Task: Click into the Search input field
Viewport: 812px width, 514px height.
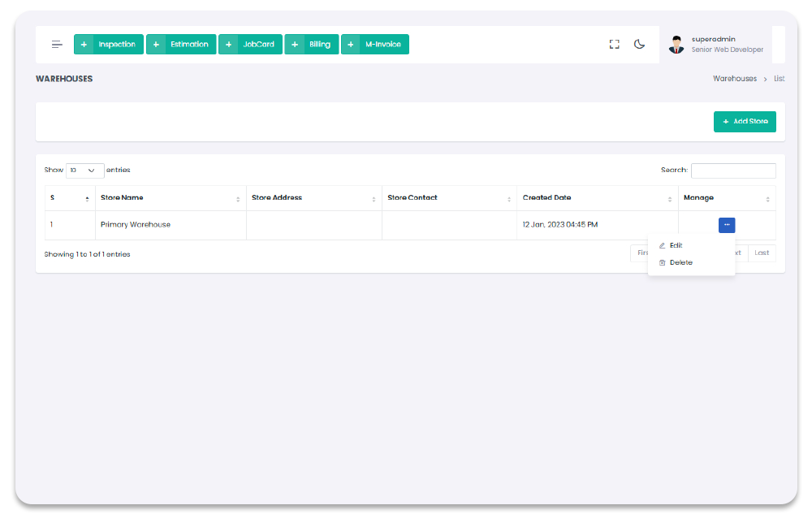Action: [733, 171]
